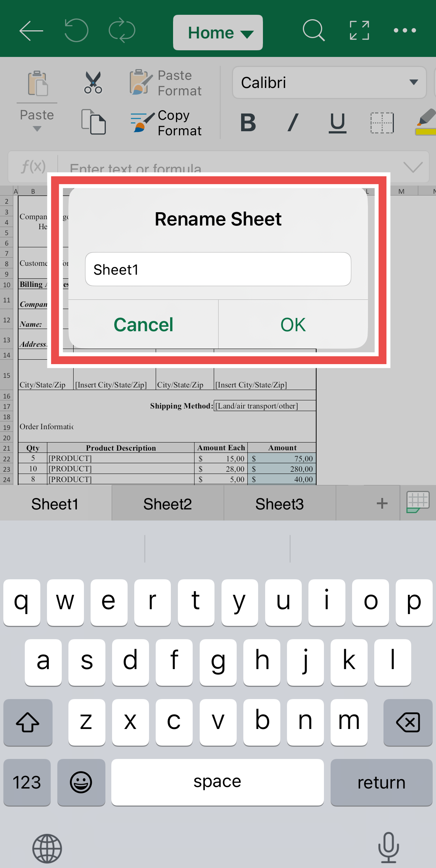Click the Shipping Method label
Viewport: 436px width, 868px height.
pyautogui.click(x=181, y=406)
